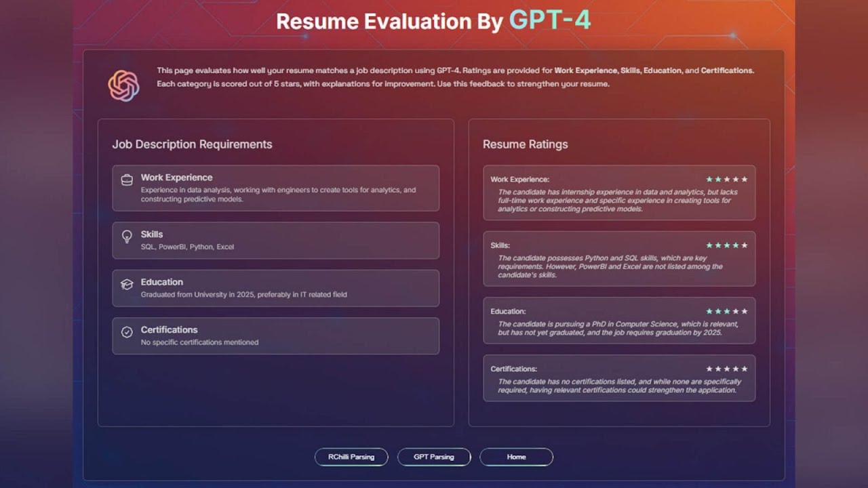Screen dimensions: 868x488
Task: Click 'Graduated from University in 2025' text
Action: [197, 295]
